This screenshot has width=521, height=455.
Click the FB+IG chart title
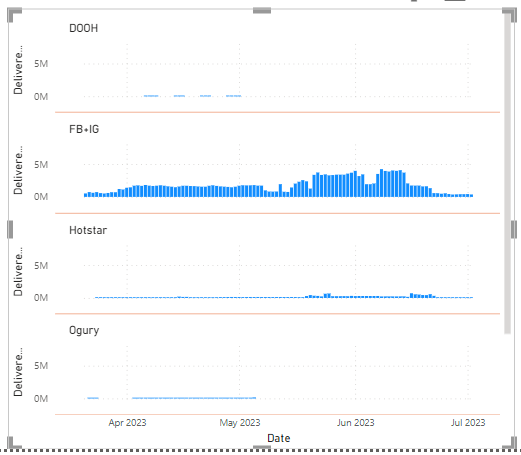tap(84, 129)
